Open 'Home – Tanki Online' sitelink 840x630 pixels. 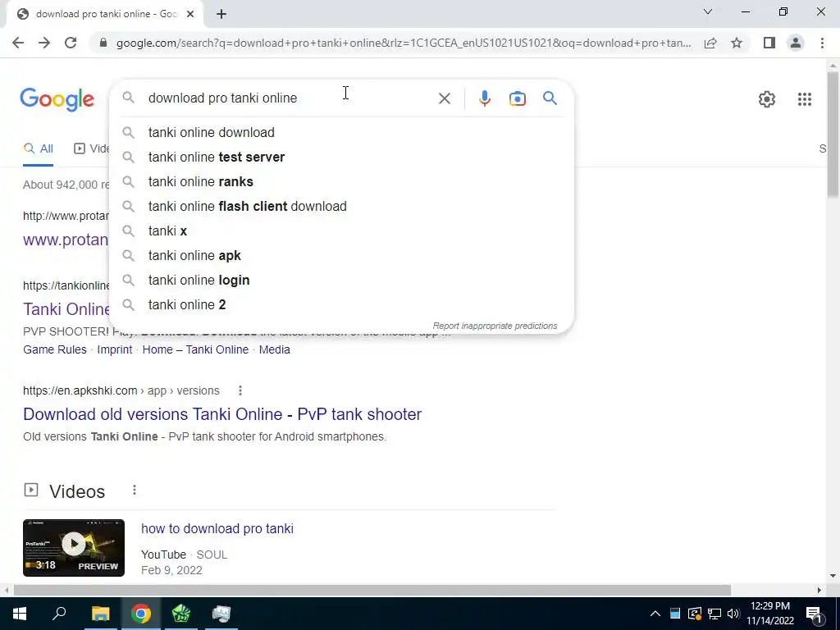pyautogui.click(x=195, y=349)
